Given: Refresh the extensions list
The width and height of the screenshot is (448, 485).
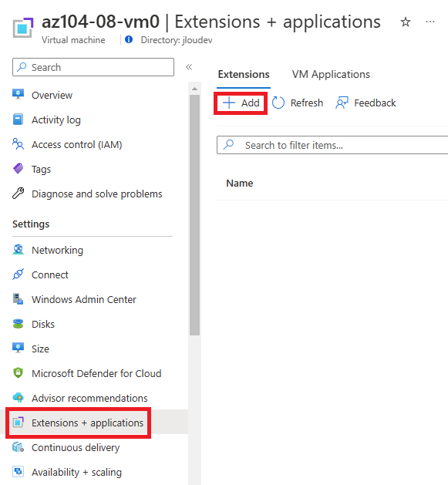Looking at the screenshot, I should 298,103.
